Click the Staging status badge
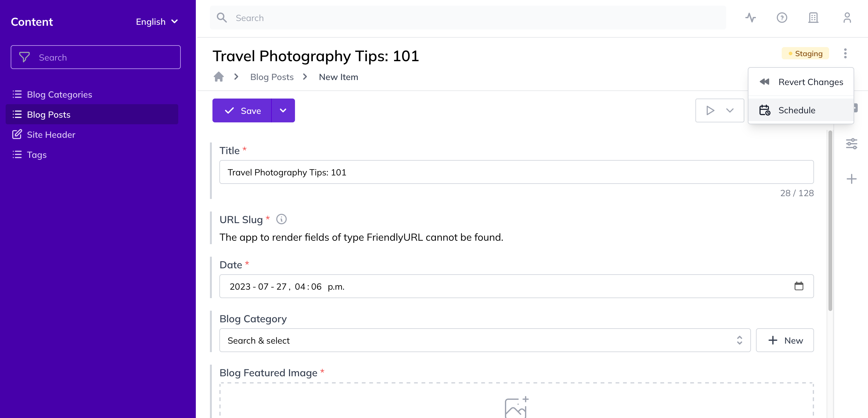The width and height of the screenshot is (868, 418). [805, 53]
